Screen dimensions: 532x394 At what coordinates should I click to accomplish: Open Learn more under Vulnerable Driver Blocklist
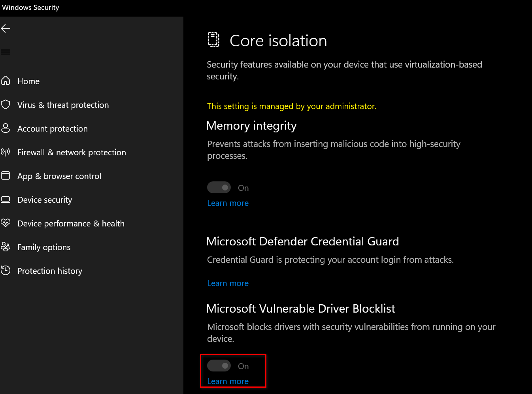click(228, 381)
